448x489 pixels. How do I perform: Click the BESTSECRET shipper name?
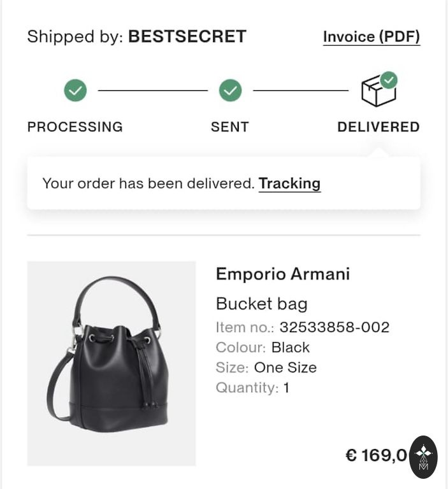coord(187,37)
